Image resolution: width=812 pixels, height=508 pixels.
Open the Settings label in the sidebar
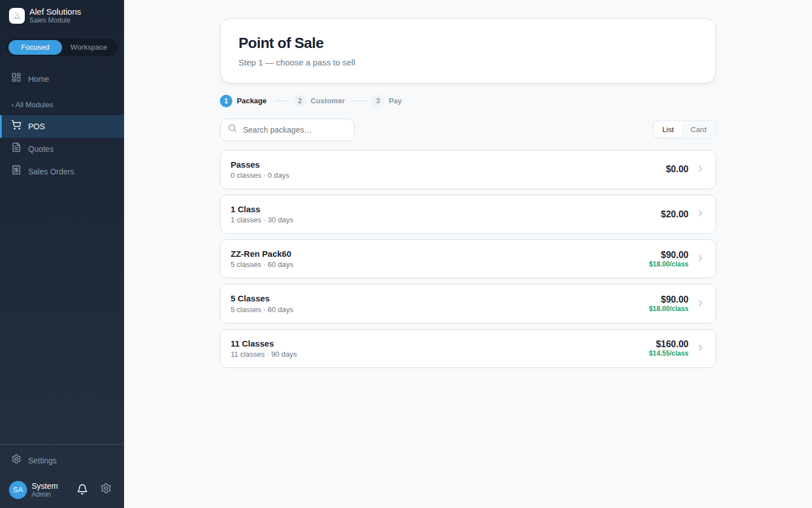pos(42,461)
